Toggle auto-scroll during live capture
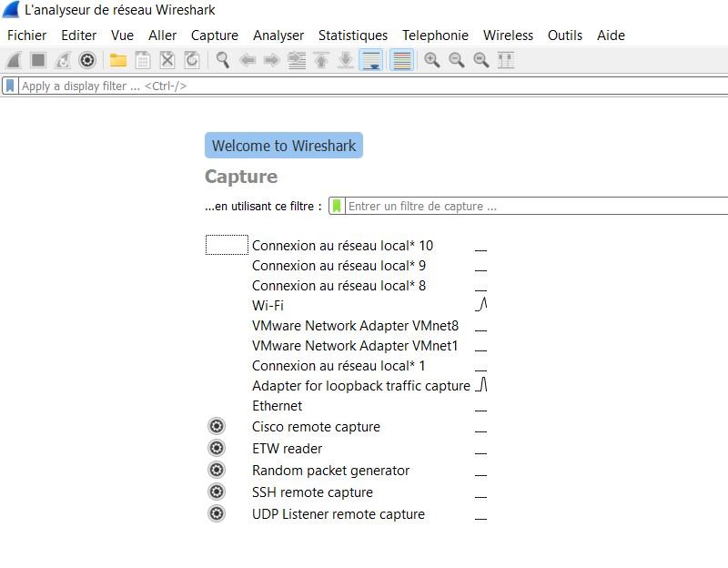The height and width of the screenshot is (568, 728). point(371,60)
